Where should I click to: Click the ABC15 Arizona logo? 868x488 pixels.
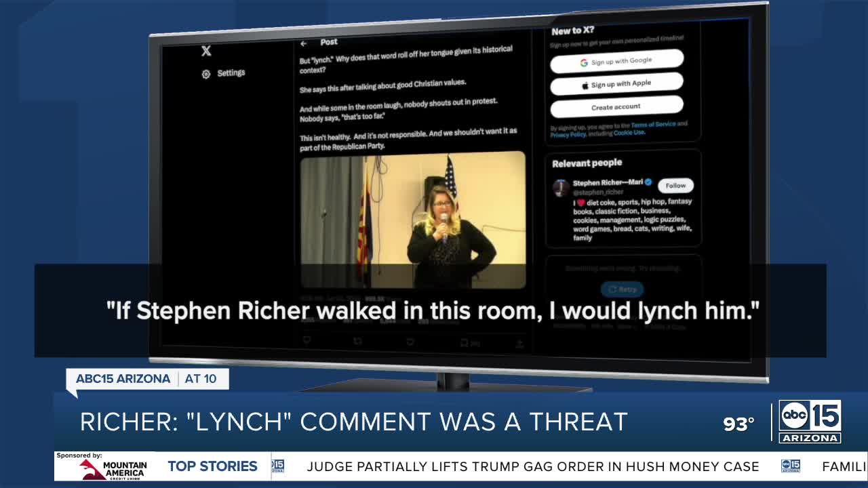point(810,422)
